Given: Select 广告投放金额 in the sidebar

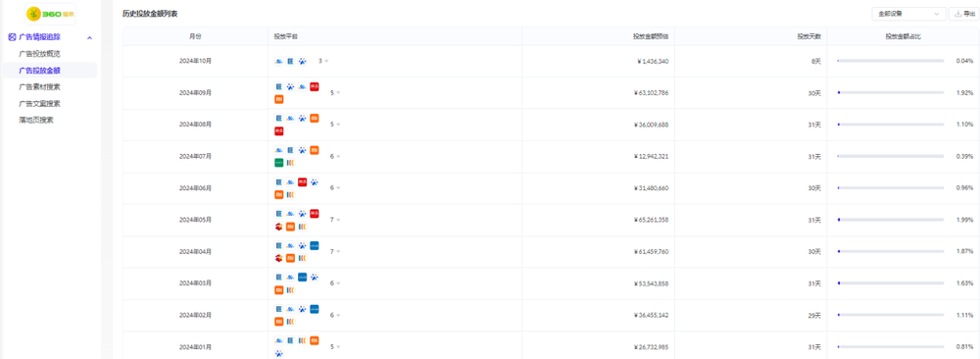Looking at the screenshot, I should click(39, 71).
